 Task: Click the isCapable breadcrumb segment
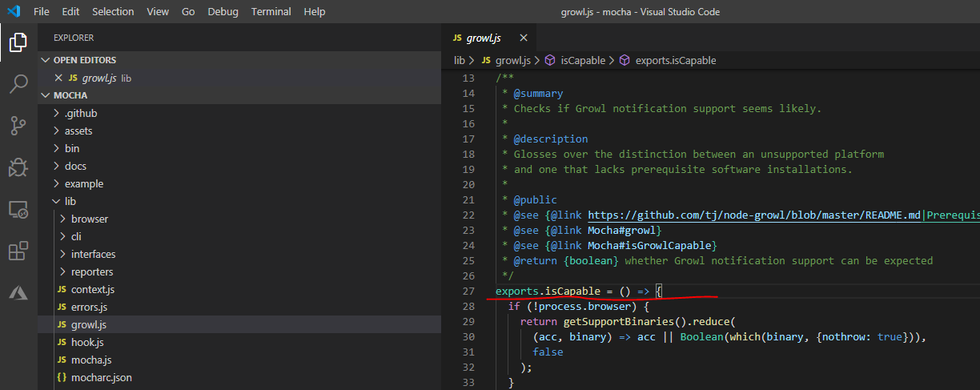tap(581, 60)
